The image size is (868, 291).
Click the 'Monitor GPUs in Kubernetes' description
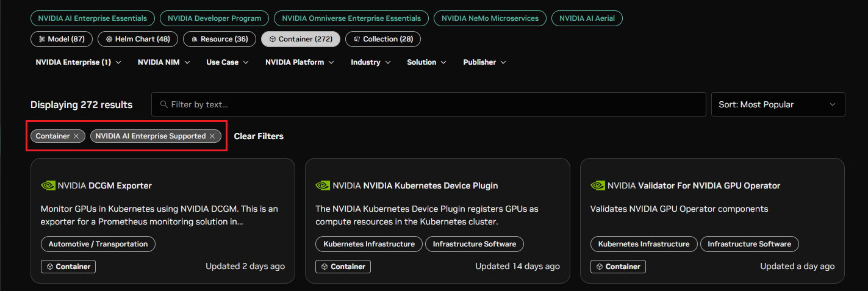pyautogui.click(x=159, y=215)
